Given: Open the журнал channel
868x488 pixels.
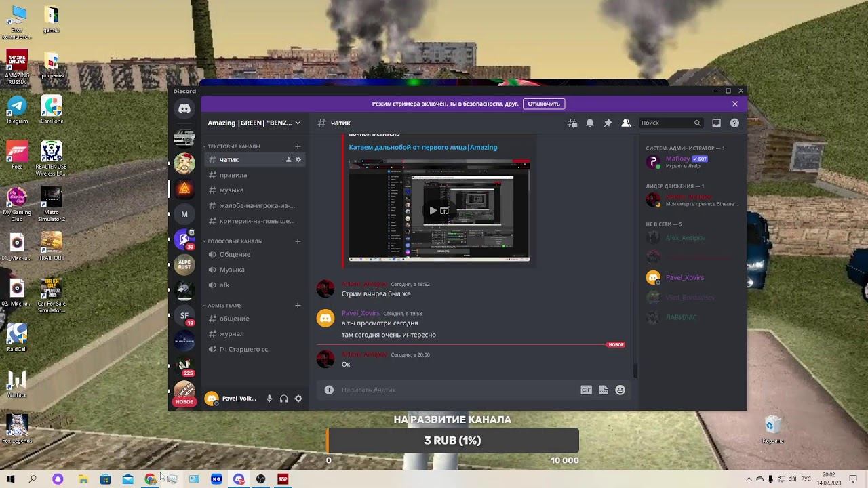Looking at the screenshot, I should (254, 334).
